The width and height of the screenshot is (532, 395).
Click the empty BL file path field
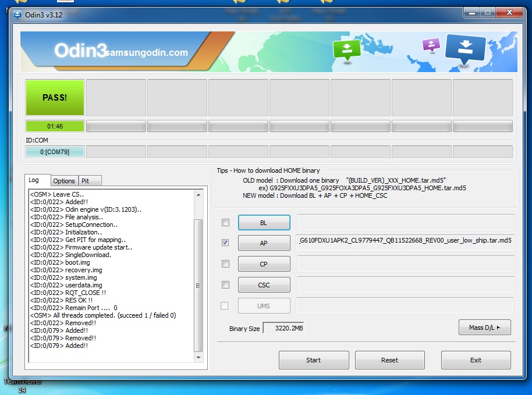click(406, 222)
